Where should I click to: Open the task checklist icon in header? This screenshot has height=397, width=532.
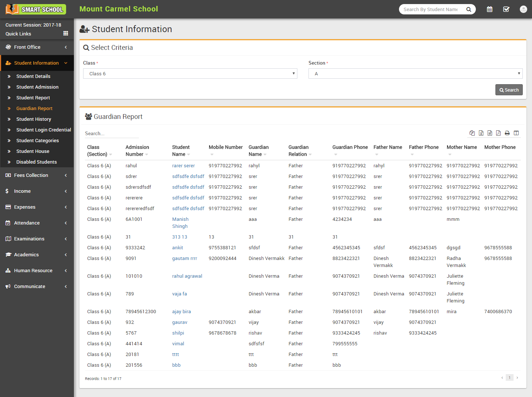point(506,9)
